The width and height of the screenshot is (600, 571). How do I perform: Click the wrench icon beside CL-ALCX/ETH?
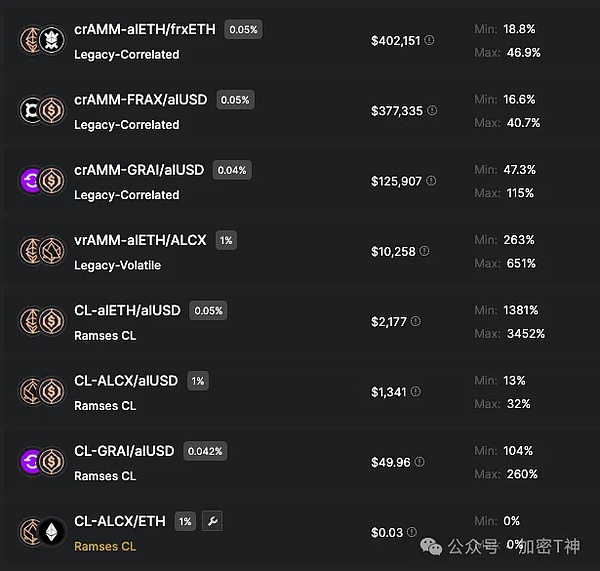tap(211, 521)
